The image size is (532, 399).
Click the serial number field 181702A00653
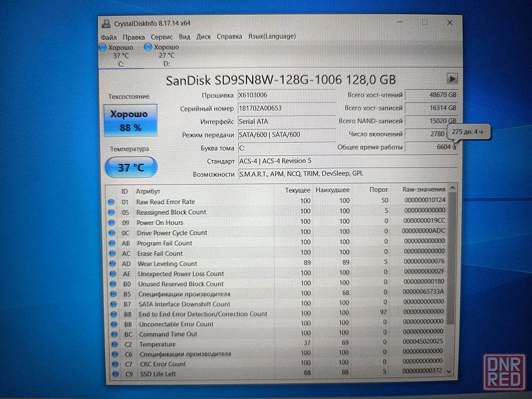pyautogui.click(x=286, y=108)
